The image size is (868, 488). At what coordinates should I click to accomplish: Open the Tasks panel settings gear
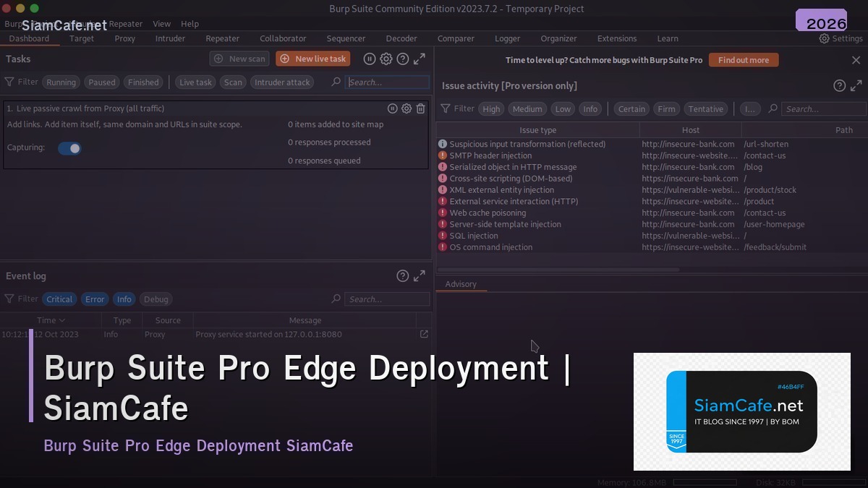click(386, 59)
